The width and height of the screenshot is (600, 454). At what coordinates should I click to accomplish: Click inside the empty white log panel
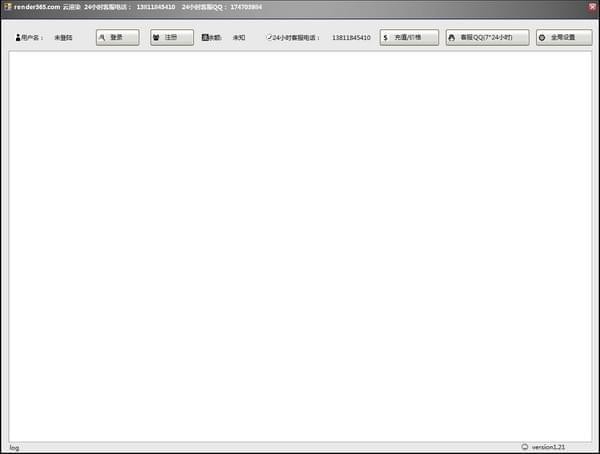click(300, 245)
